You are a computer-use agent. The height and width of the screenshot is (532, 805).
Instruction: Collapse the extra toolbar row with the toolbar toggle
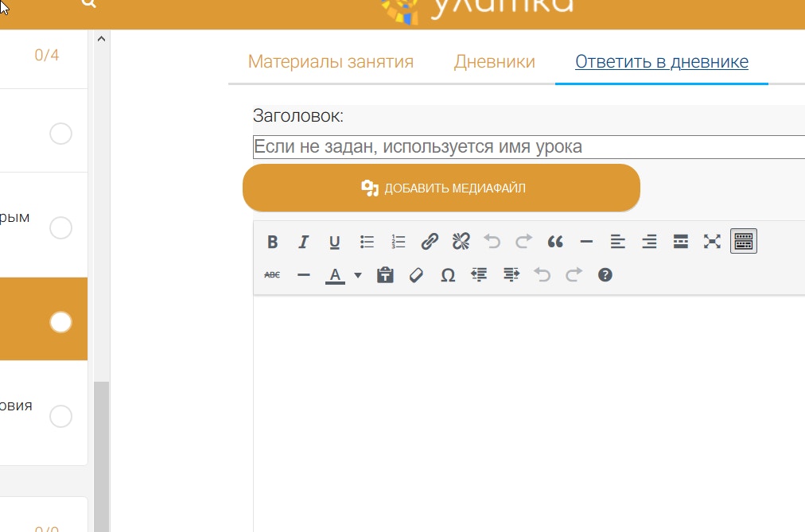tap(743, 242)
